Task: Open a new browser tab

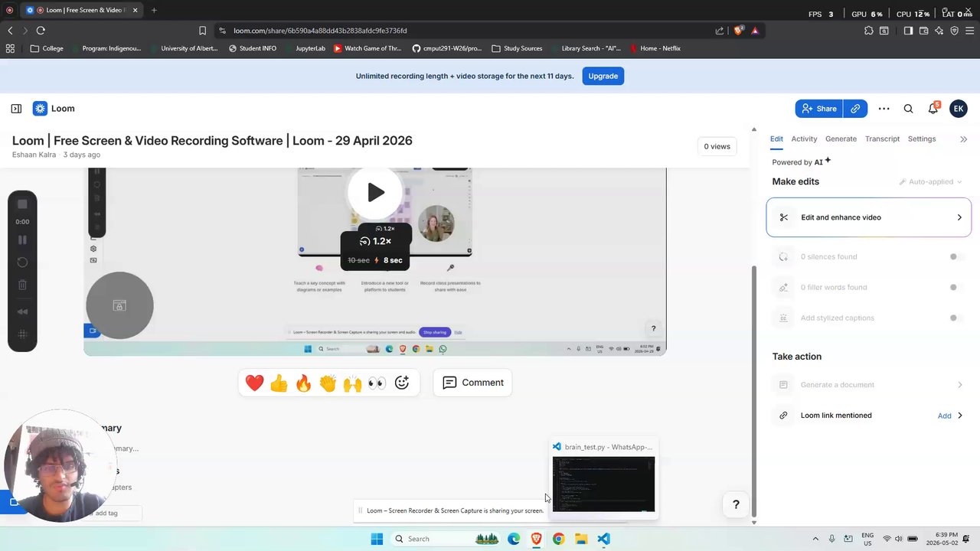Action: [154, 10]
